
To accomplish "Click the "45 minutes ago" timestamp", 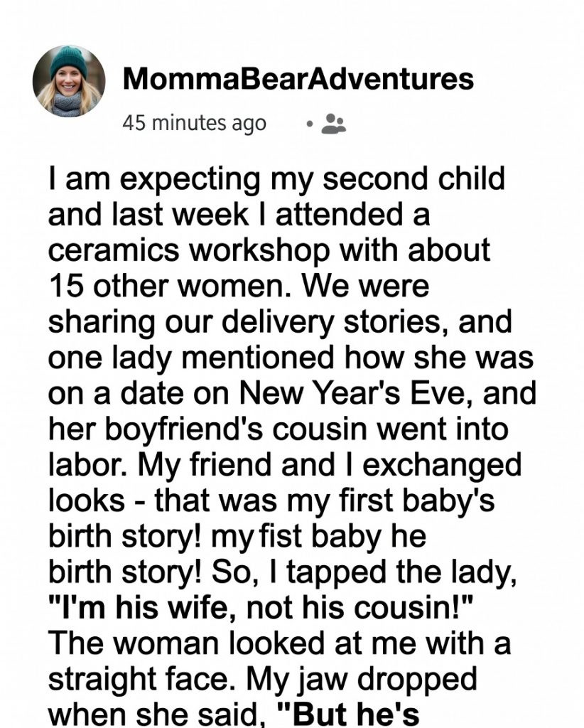I will pos(195,123).
